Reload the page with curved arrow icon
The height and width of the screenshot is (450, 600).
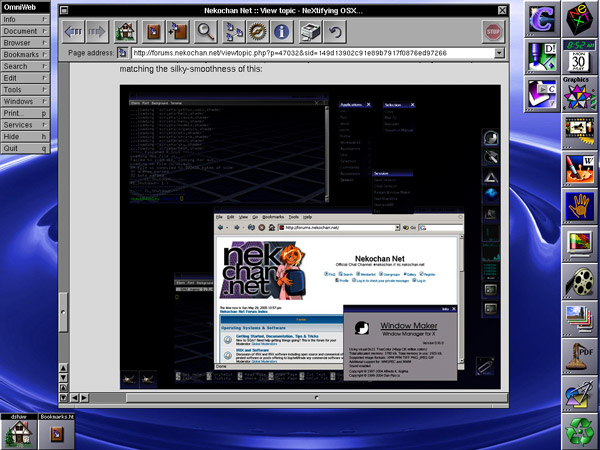(x=335, y=31)
